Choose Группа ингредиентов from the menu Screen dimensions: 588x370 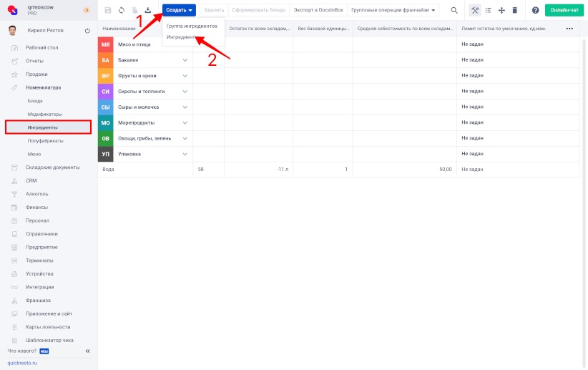(192, 26)
